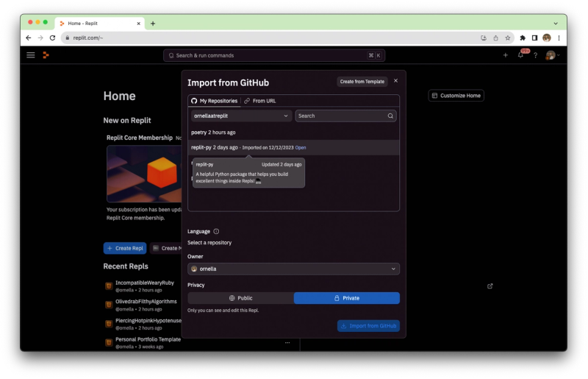Open browser extensions puzzle icon
Viewport: 588px width, 379px height.
[x=523, y=38]
